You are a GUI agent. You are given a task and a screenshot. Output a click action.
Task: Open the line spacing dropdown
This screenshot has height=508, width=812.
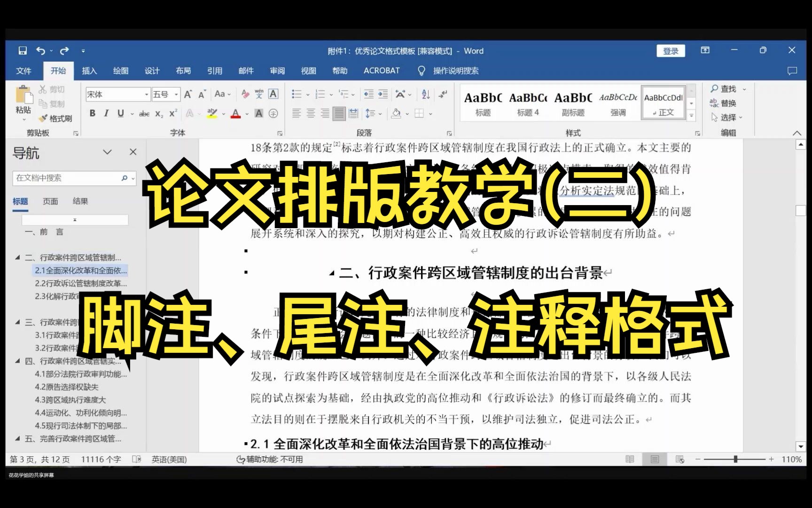380,113
